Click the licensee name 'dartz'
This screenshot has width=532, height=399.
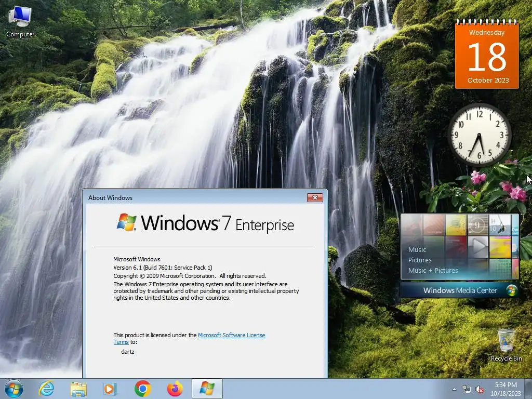click(x=128, y=352)
